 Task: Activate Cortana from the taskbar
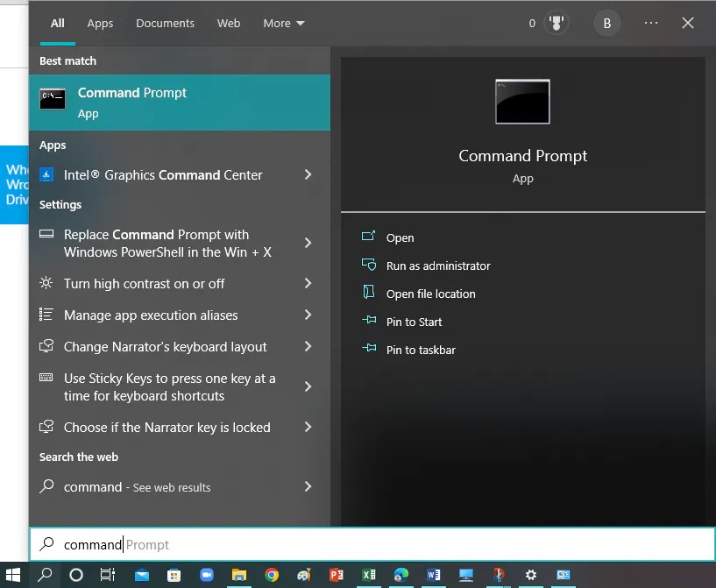click(x=75, y=577)
